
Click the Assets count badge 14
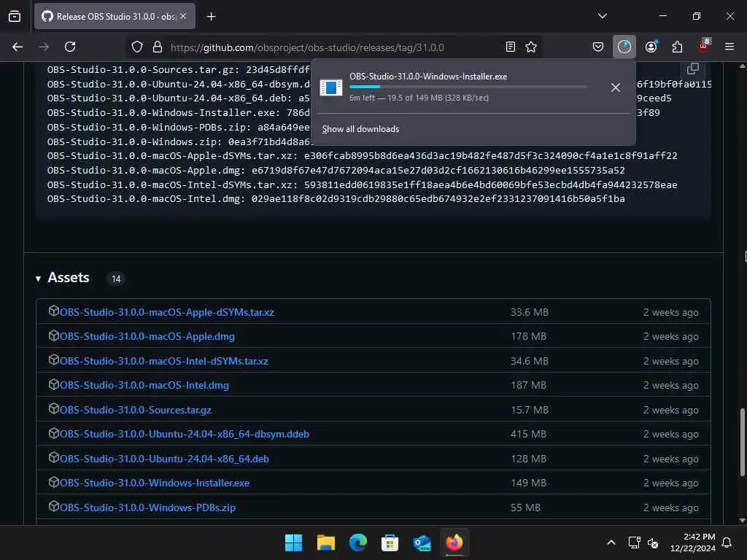pos(116,279)
